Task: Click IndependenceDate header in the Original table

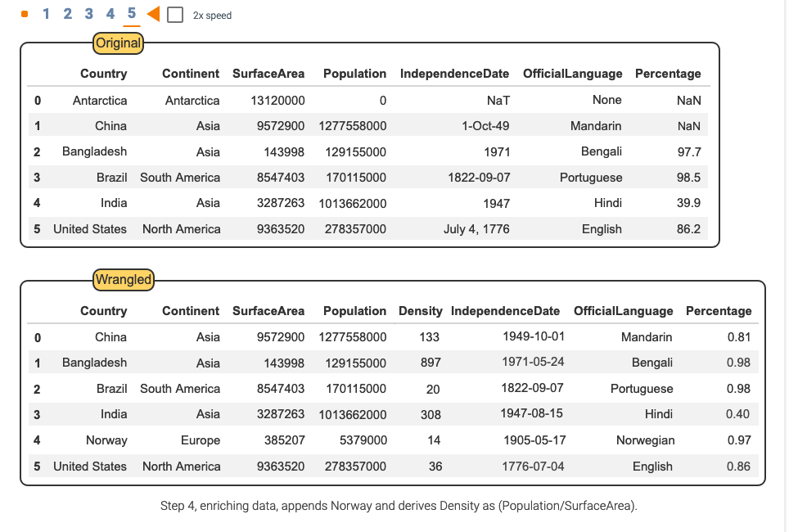Action: (454, 74)
